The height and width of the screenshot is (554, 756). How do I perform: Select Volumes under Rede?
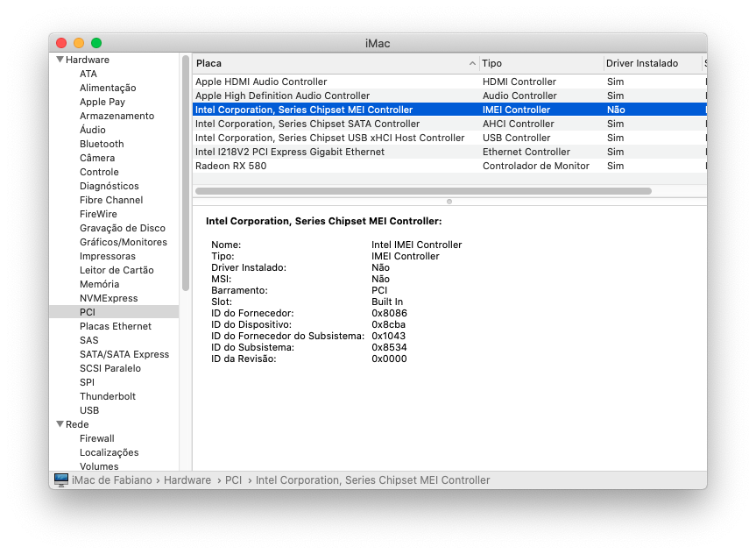(99, 465)
